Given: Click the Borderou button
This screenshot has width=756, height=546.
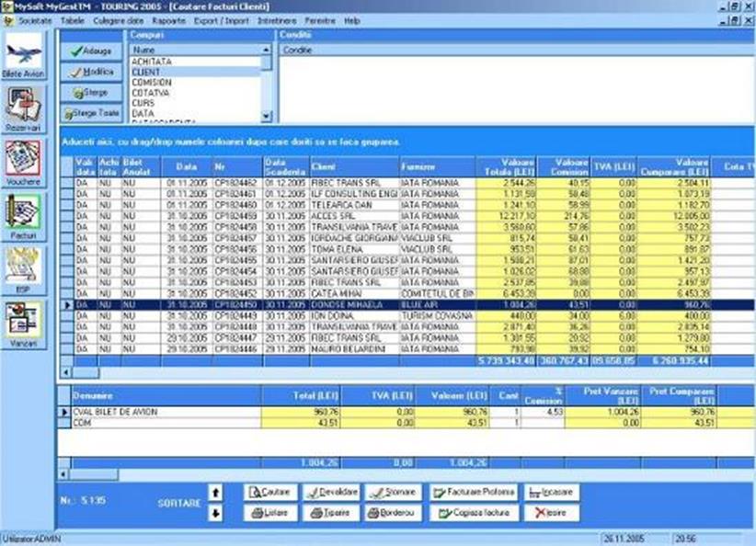Looking at the screenshot, I should 394,513.
